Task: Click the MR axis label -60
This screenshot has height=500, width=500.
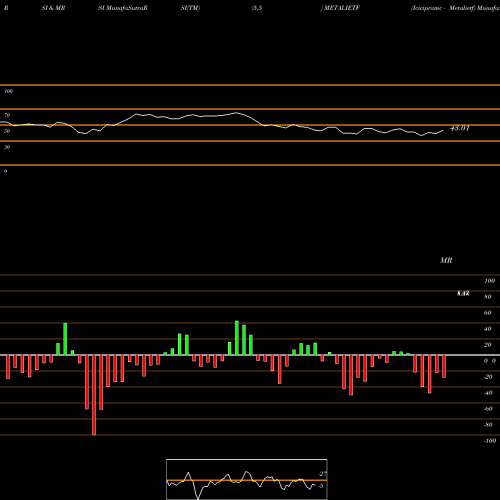Action: click(x=488, y=409)
